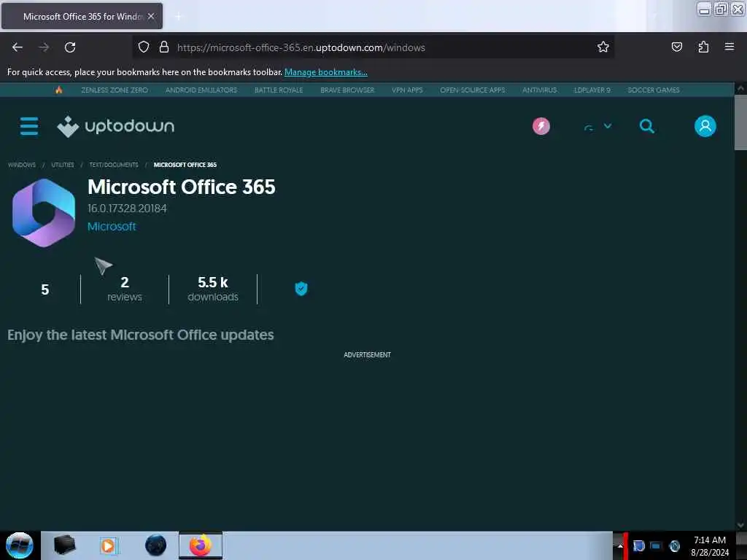747x560 pixels.
Task: Open the Windows Start menu
Action: pyautogui.click(x=20, y=545)
